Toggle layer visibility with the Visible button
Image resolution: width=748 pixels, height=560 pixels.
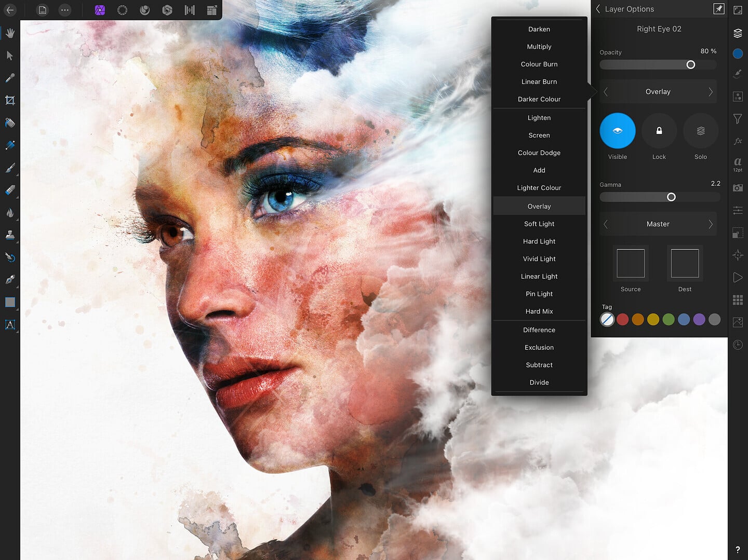click(x=617, y=131)
